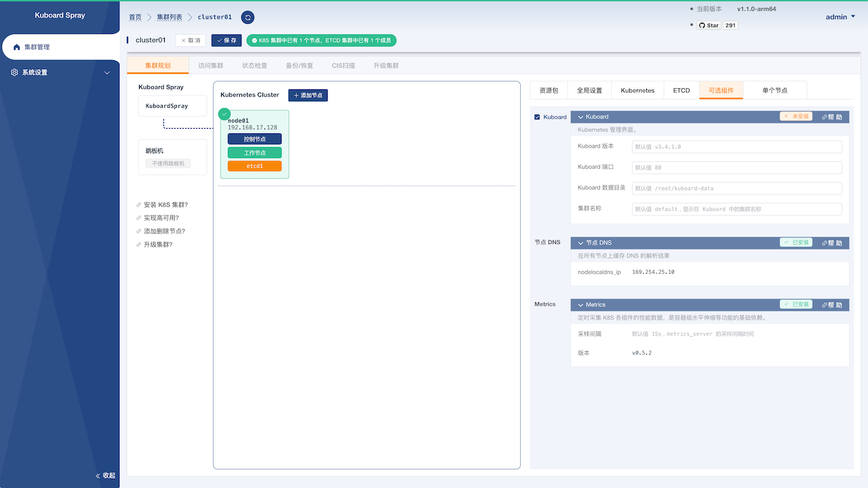
Task: Click the home icon of 集群管理
Action: pos(17,47)
